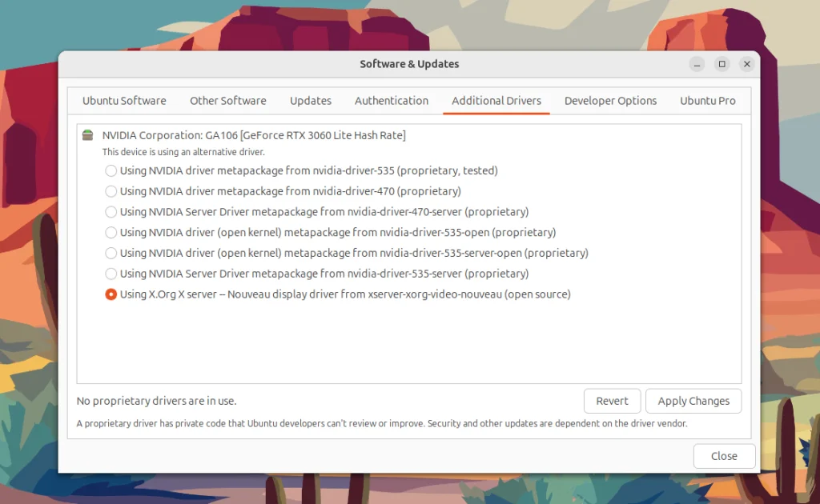Switch to Developer Options tab

610,101
